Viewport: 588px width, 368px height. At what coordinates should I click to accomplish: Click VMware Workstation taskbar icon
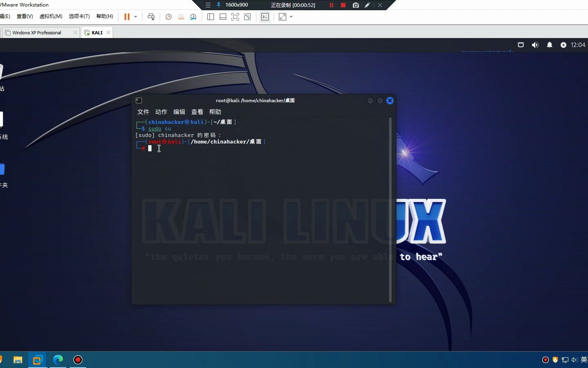tap(38, 360)
